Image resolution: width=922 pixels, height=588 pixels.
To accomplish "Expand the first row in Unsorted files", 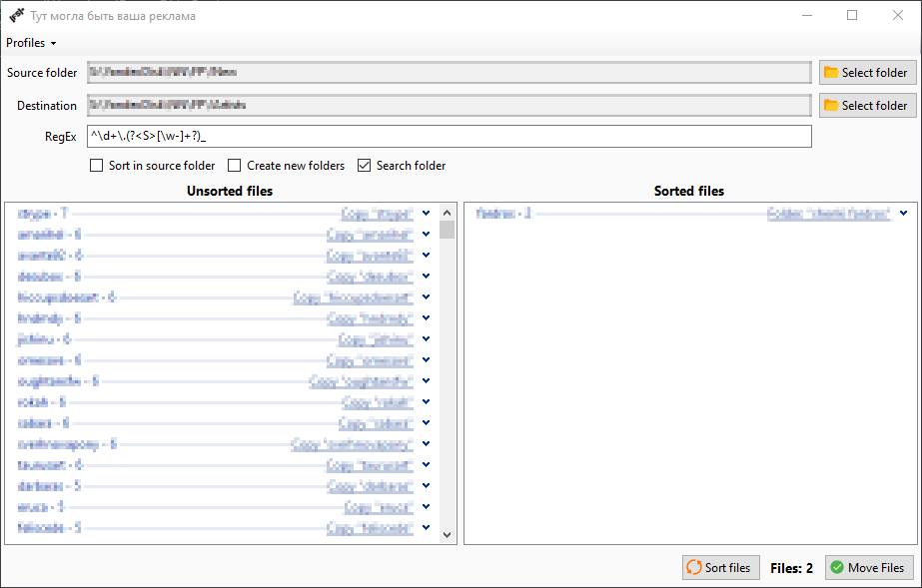I will point(426,213).
